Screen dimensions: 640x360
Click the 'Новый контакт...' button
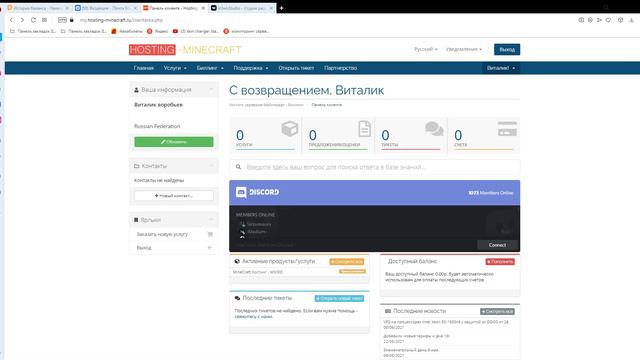coord(174,196)
